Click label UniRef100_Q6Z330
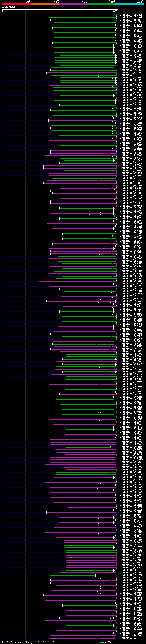This screenshot has width=146, height=644. [131, 30]
